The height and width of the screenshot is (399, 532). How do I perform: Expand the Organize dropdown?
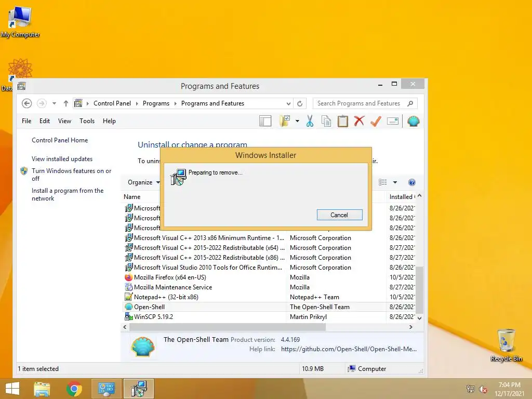click(144, 182)
